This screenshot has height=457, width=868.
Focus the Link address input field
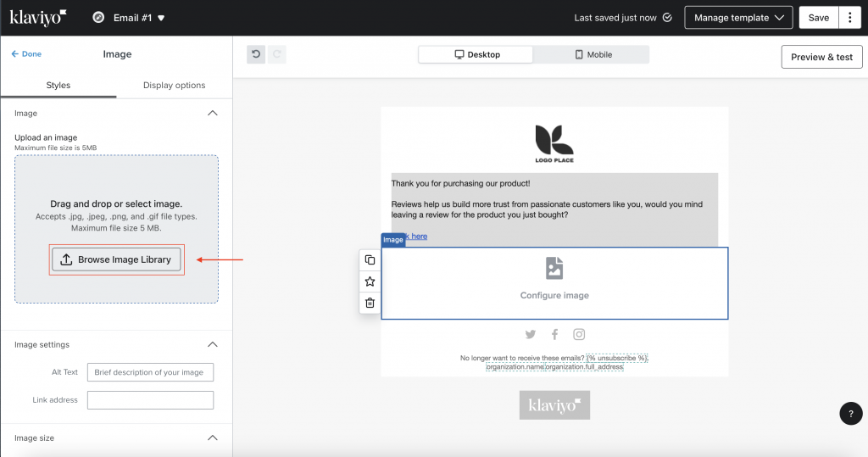point(150,400)
